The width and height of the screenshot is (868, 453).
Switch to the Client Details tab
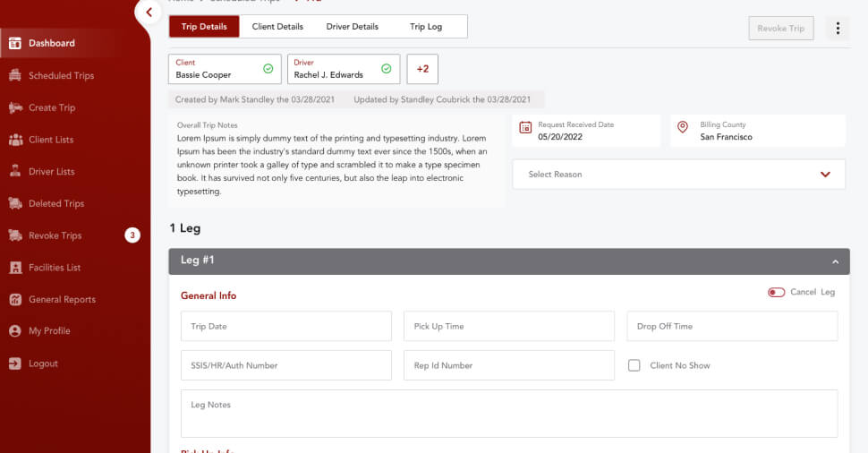tap(277, 27)
